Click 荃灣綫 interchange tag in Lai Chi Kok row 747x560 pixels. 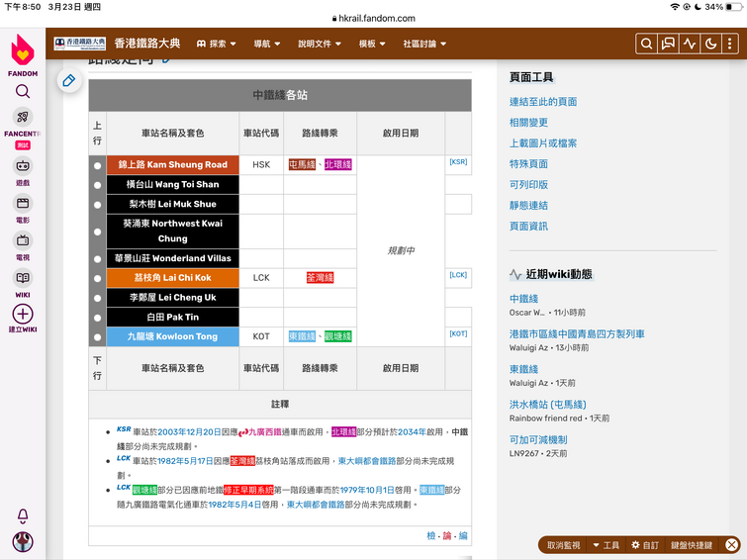click(x=321, y=278)
